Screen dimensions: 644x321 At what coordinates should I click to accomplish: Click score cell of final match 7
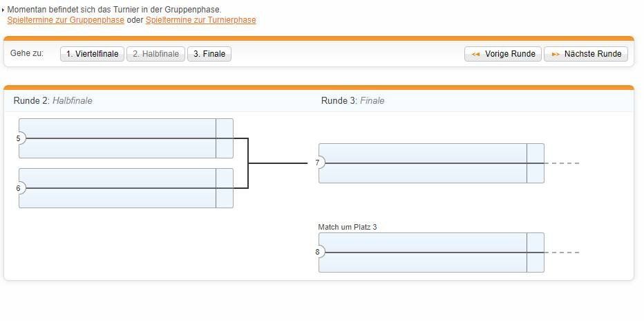coord(536,163)
